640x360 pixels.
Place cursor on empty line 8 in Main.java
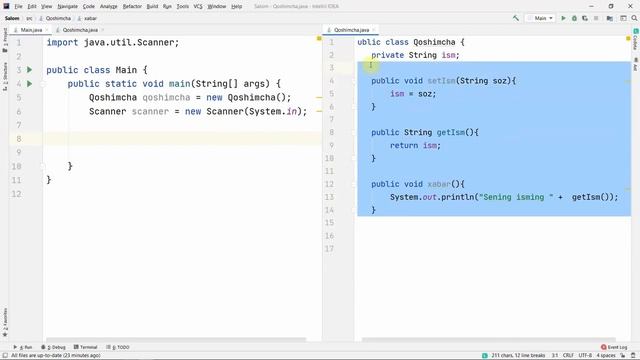[x=182, y=139]
